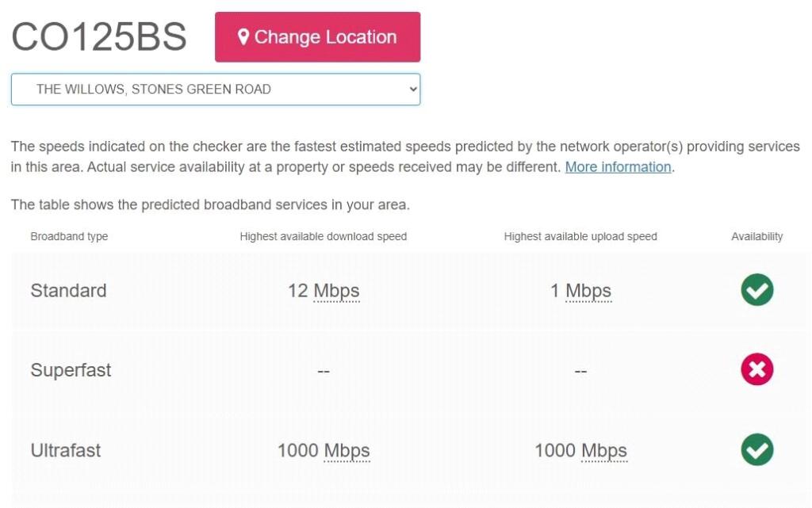812x508 pixels.
Task: Click the Highest available download speed header
Action: [x=323, y=236]
